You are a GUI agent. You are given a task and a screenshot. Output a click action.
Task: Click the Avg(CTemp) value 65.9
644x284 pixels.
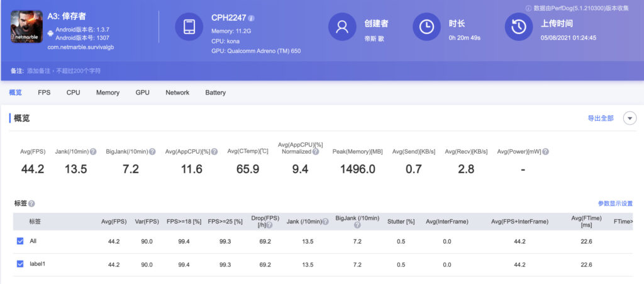(x=248, y=169)
